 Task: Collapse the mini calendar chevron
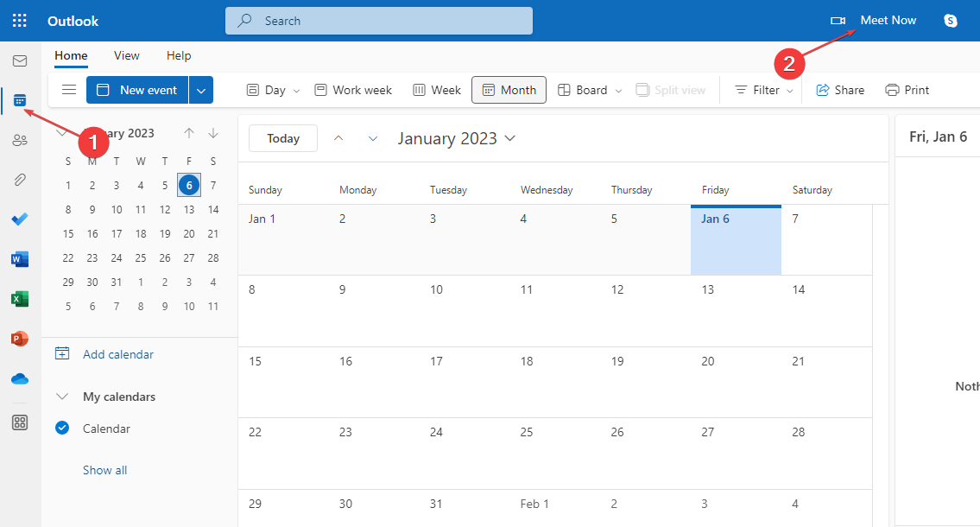click(62, 132)
